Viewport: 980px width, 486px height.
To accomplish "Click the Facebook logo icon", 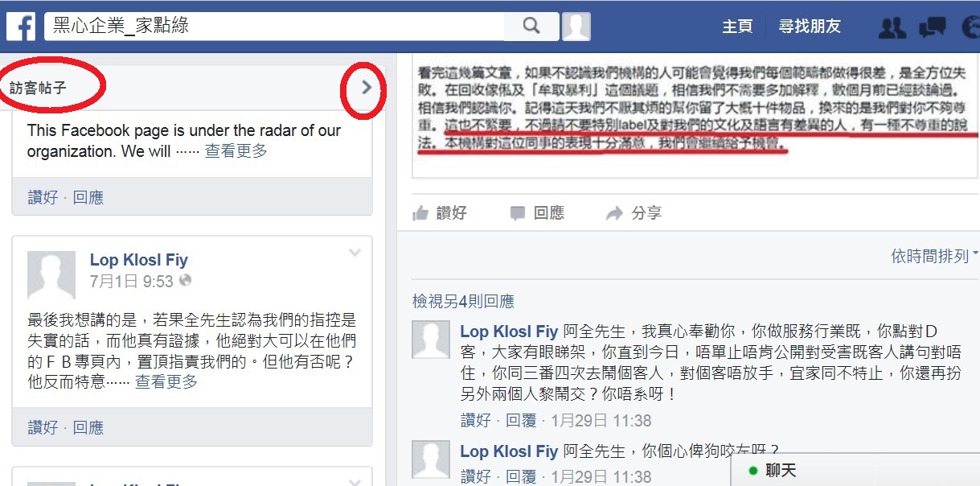I will [x=21, y=26].
